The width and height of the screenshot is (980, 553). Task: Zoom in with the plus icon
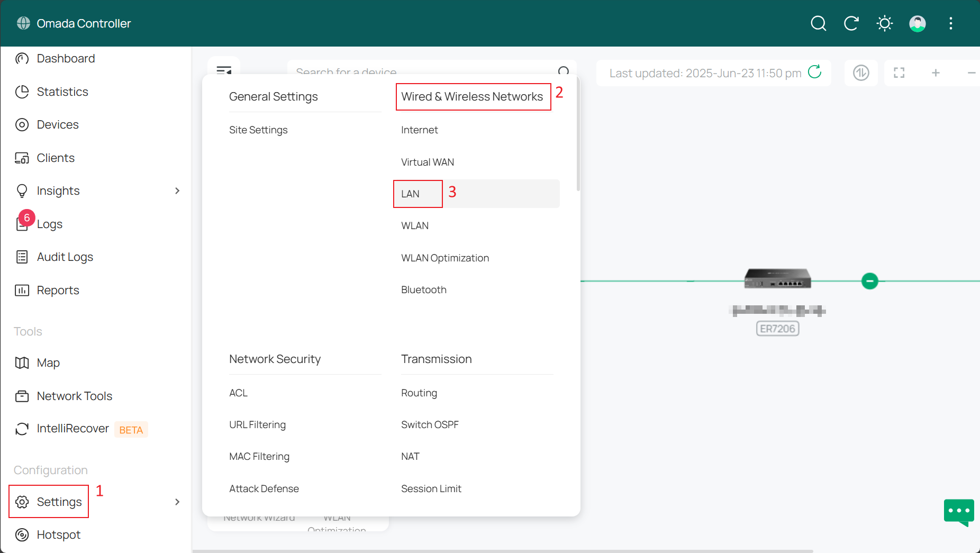936,72
